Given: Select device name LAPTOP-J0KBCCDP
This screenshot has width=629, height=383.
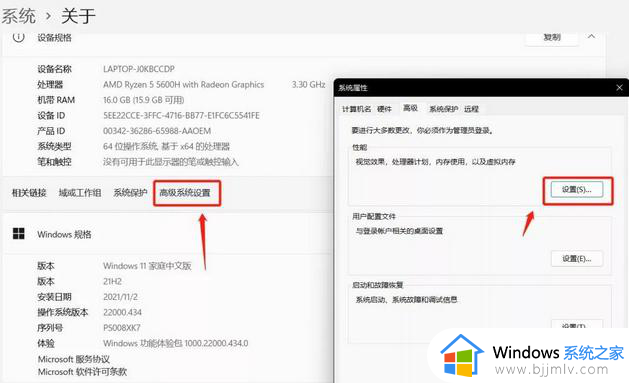Looking at the screenshot, I should (x=139, y=69).
